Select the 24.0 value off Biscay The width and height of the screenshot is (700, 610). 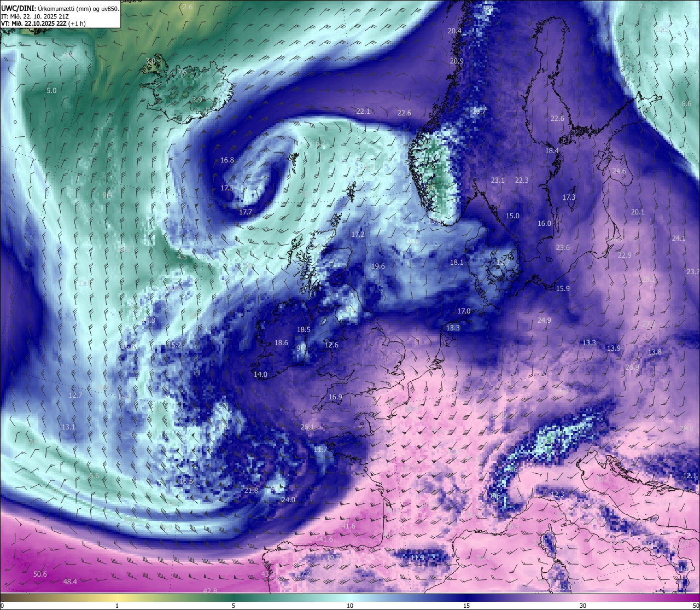(x=288, y=499)
